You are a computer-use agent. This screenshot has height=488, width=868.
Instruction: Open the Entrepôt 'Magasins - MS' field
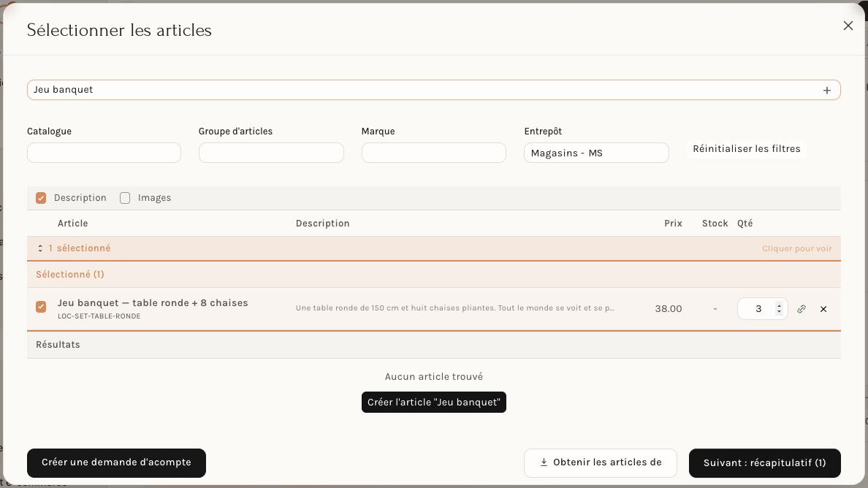pos(596,153)
